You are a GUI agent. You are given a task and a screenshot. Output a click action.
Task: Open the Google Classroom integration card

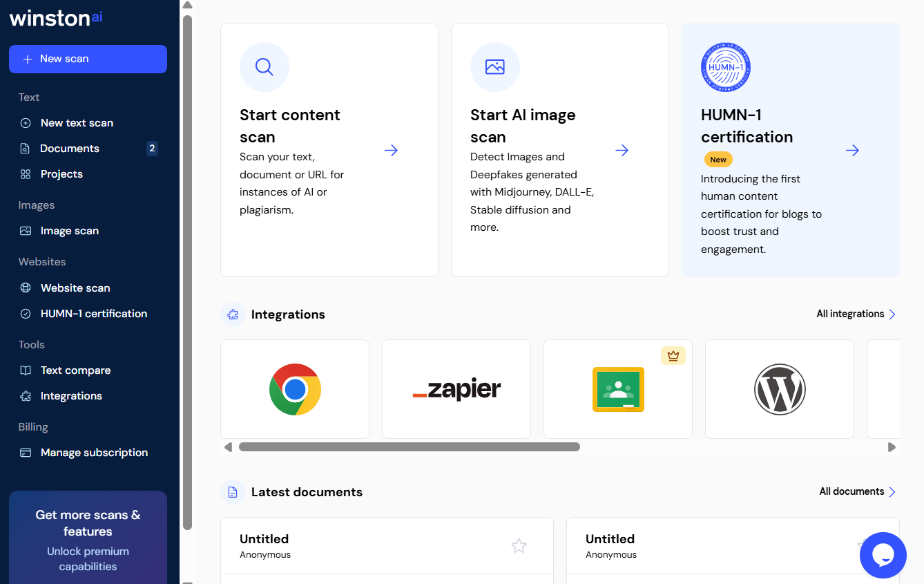[x=618, y=389]
